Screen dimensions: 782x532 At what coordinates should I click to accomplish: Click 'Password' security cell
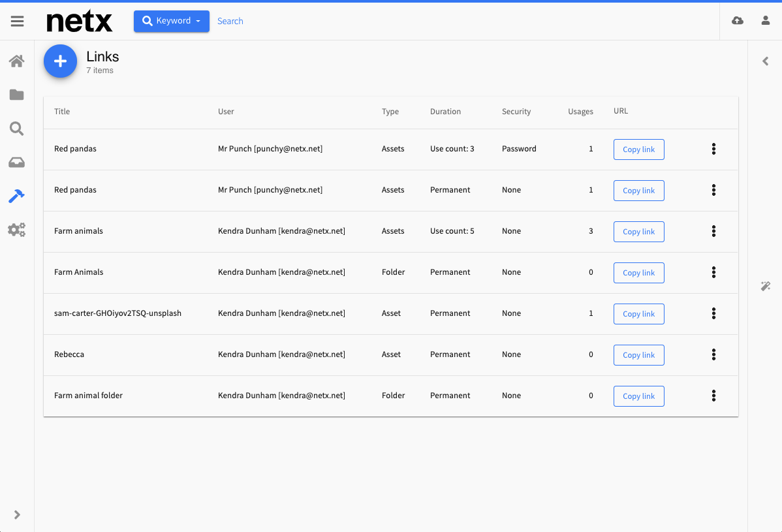[519, 149]
